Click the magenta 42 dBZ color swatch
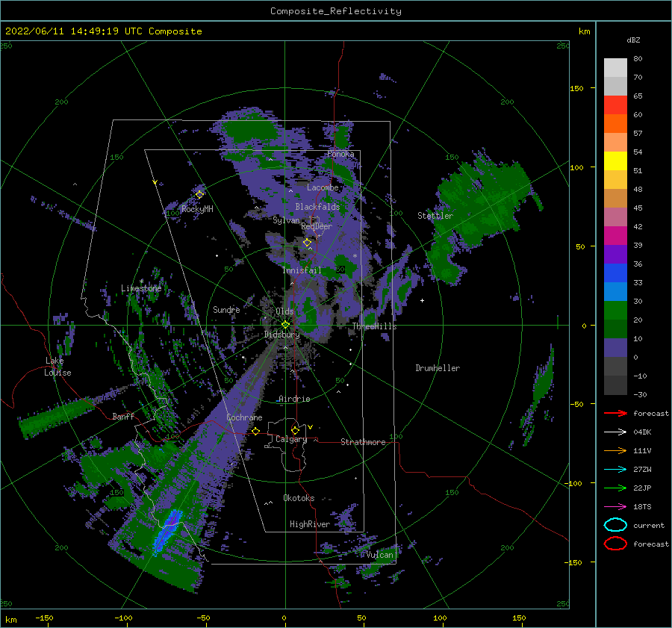 [615, 235]
